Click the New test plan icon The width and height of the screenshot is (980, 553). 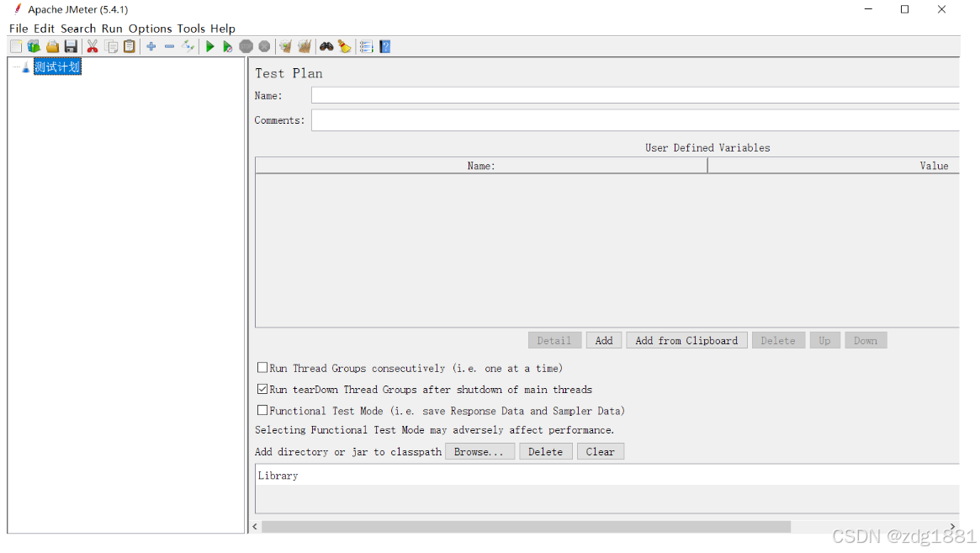pyautogui.click(x=16, y=46)
